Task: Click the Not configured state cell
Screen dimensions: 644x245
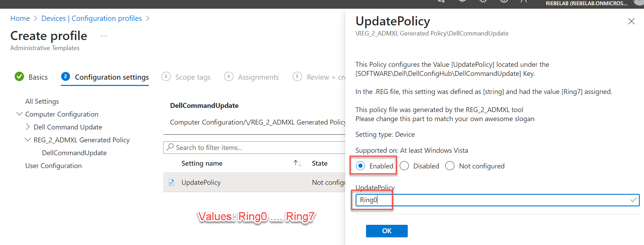Action: coord(328,182)
